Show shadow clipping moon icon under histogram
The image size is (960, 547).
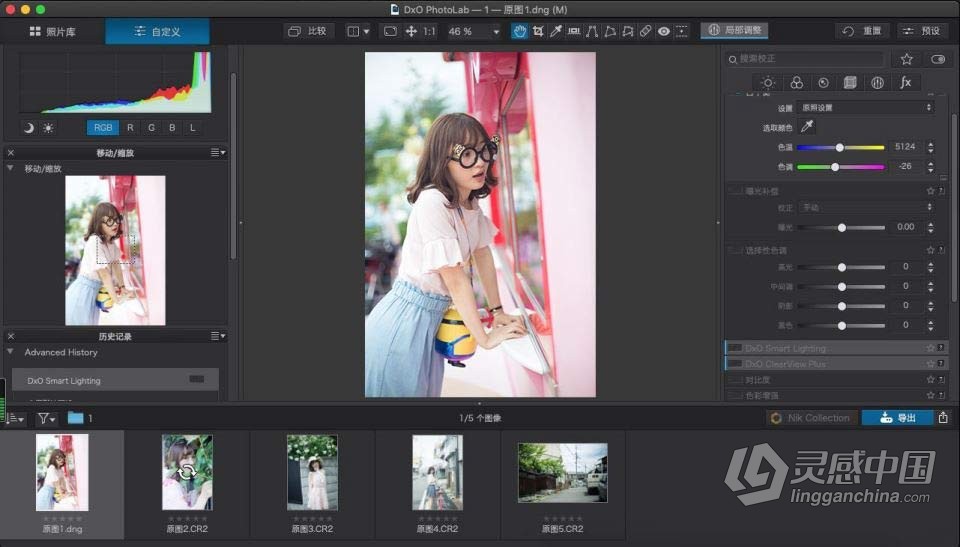pyautogui.click(x=29, y=128)
